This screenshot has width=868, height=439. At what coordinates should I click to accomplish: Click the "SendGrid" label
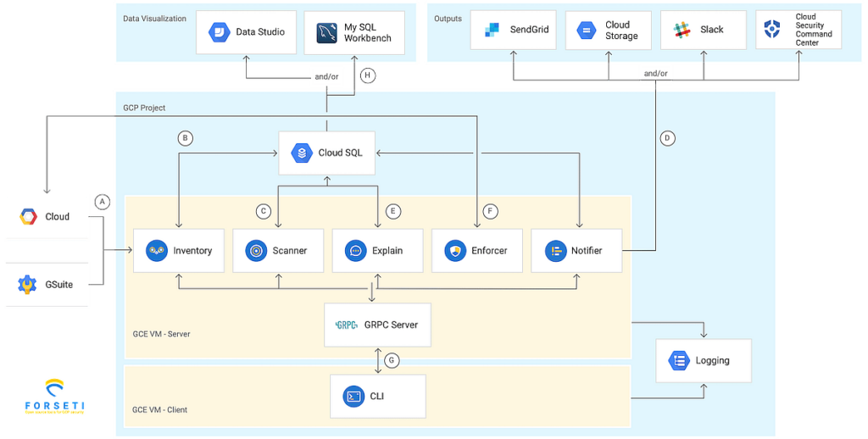click(x=529, y=30)
